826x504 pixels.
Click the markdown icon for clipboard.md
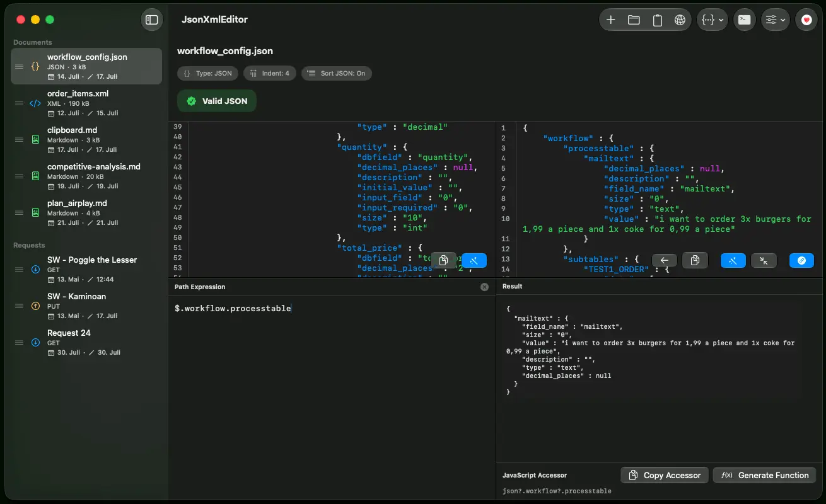pos(35,139)
